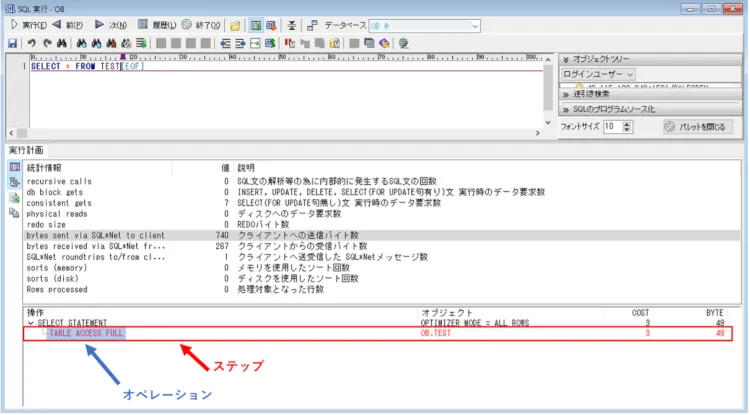Select the Rows processed row
The height and width of the screenshot is (415, 750).
point(382,289)
